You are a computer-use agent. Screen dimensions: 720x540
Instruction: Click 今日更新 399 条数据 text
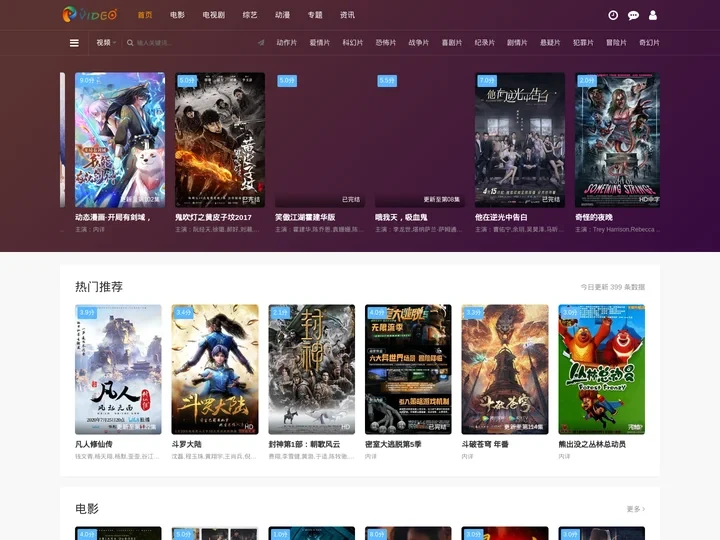coord(613,287)
